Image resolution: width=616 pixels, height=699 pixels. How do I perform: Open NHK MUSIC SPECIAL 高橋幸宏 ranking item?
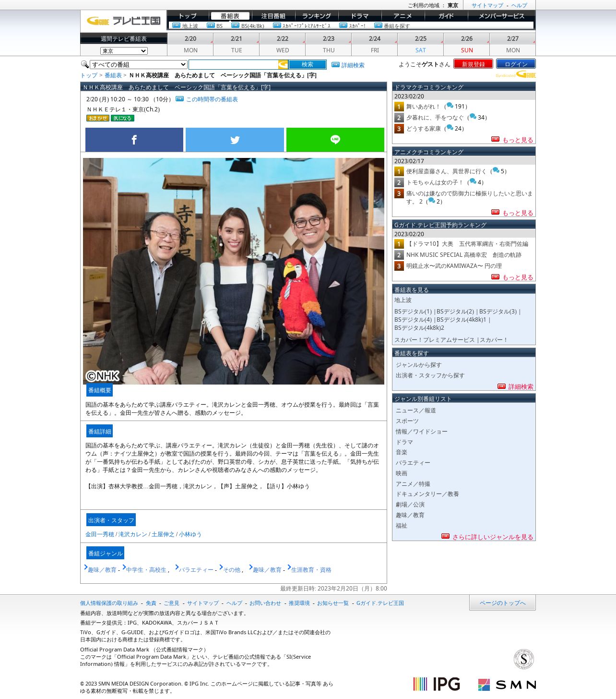[464, 254]
